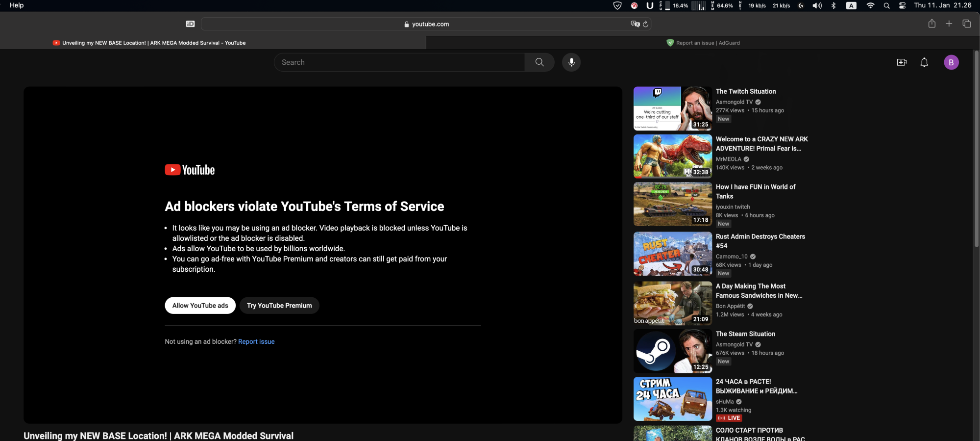This screenshot has width=980, height=441.
Task: Click the Safari share icon
Action: (x=931, y=24)
